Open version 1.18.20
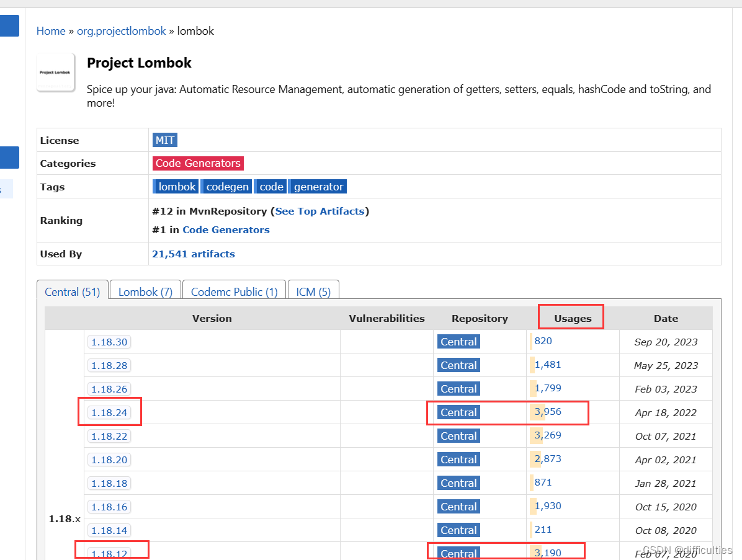 pyautogui.click(x=109, y=460)
